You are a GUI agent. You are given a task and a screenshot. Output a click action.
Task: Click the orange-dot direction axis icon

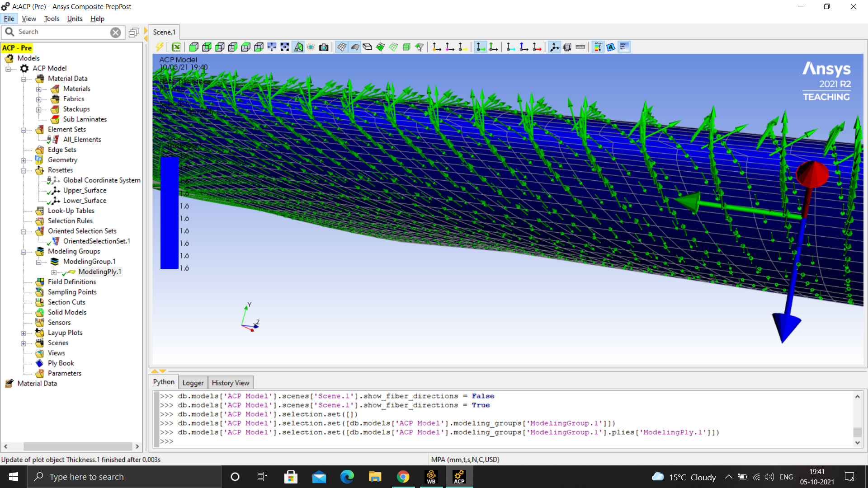point(437,47)
